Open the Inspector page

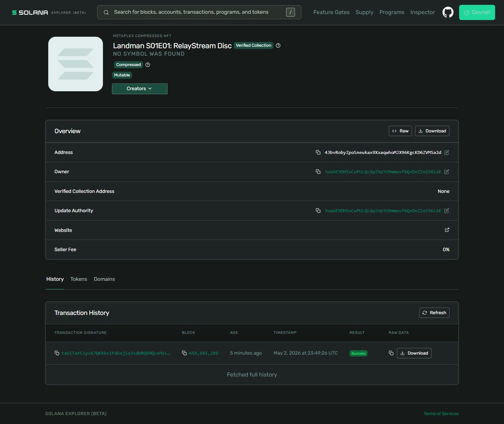(x=423, y=12)
